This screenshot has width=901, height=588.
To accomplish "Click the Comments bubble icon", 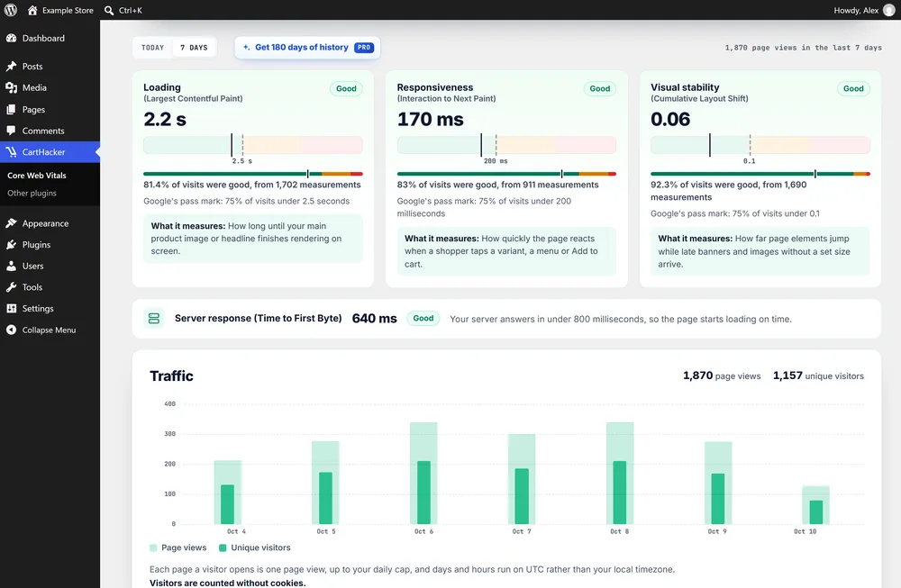I will coord(11,131).
